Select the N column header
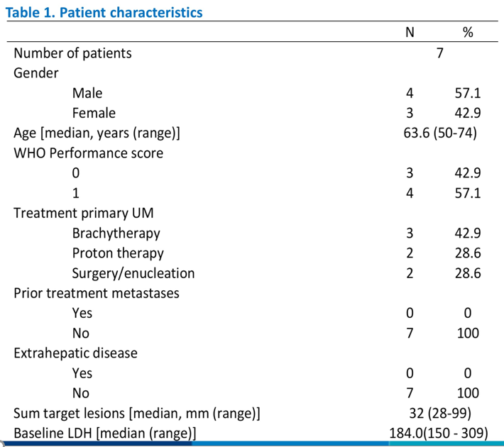The height and width of the screenshot is (447, 504). (410, 33)
